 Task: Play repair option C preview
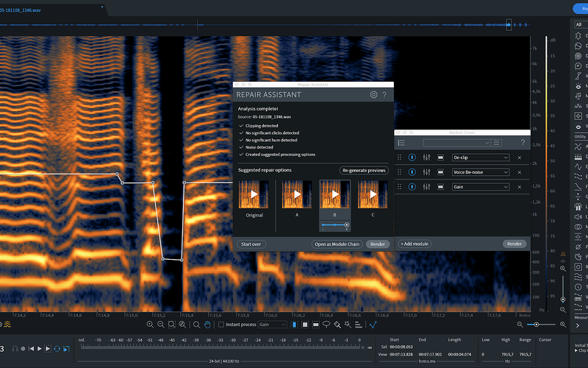point(373,194)
